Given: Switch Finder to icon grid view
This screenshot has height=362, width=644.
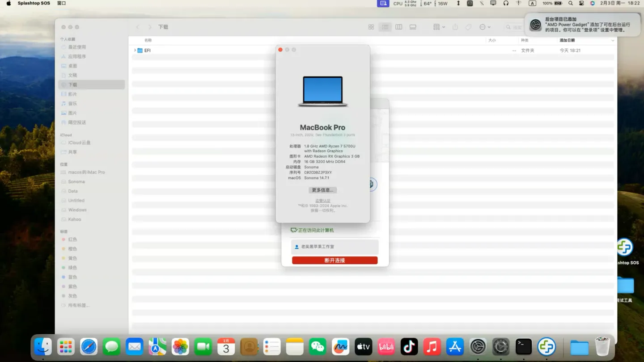Looking at the screenshot, I should click(x=371, y=27).
